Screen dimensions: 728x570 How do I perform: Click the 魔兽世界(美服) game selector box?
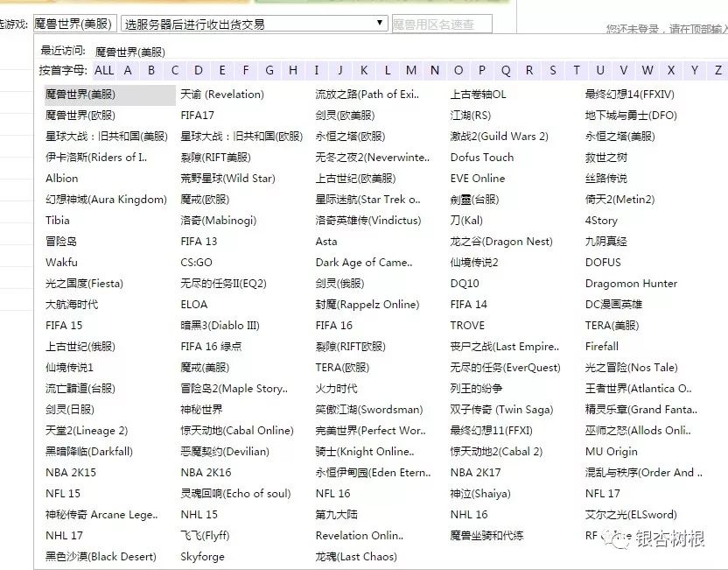(x=74, y=24)
